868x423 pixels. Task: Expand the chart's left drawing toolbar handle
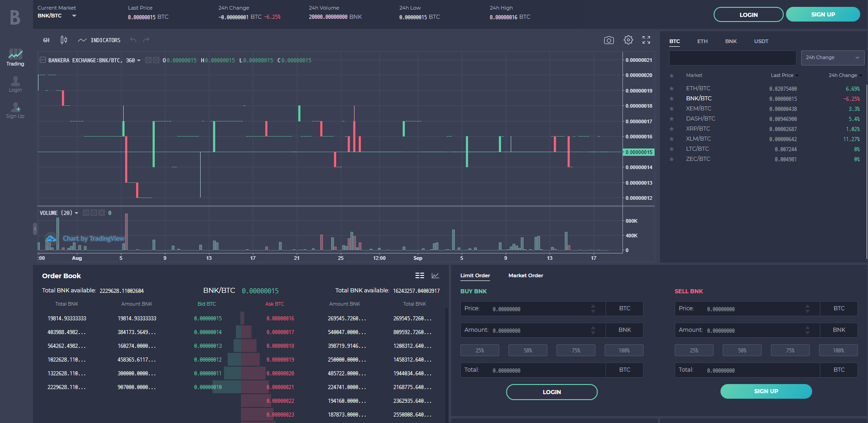pos(35,229)
